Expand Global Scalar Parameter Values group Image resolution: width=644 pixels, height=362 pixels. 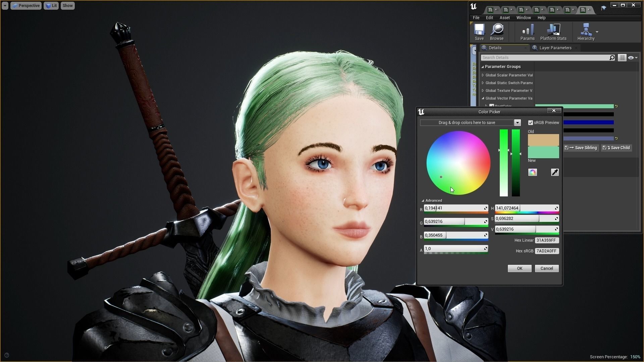click(x=483, y=75)
